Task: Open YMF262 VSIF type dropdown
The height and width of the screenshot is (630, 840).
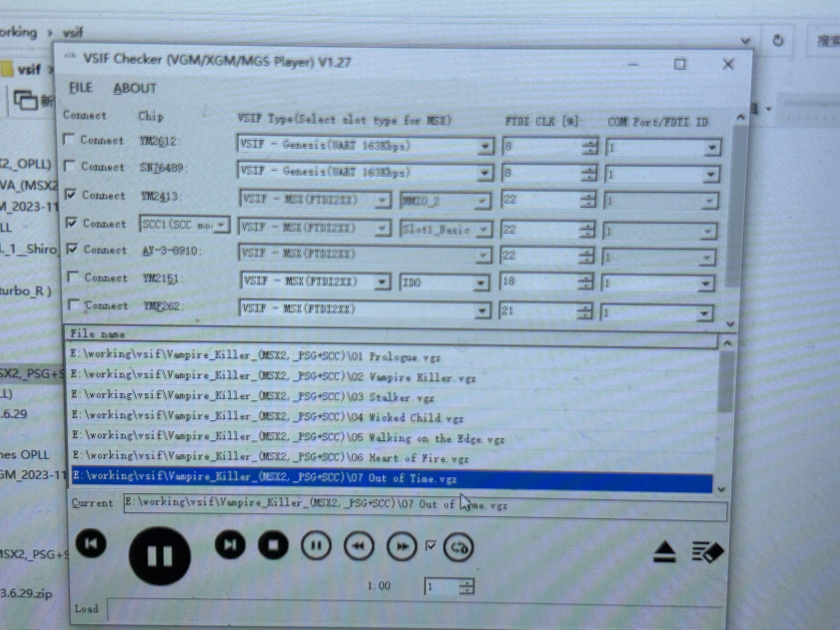Action: click(x=365, y=309)
